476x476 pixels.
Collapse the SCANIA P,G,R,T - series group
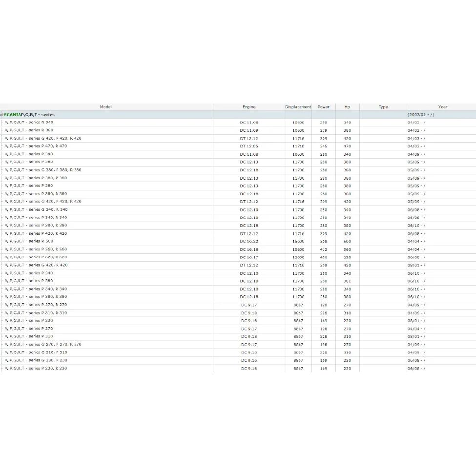click(1, 114)
